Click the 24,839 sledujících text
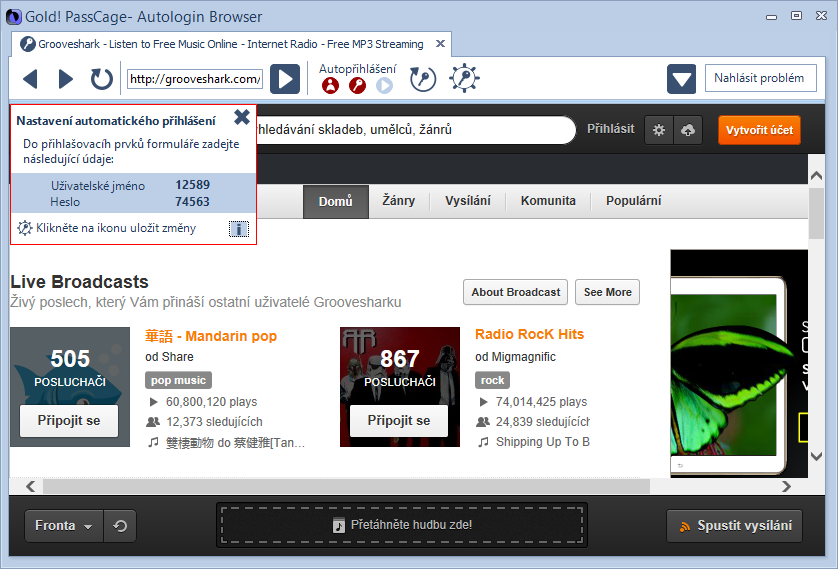838x569 pixels. (542, 422)
